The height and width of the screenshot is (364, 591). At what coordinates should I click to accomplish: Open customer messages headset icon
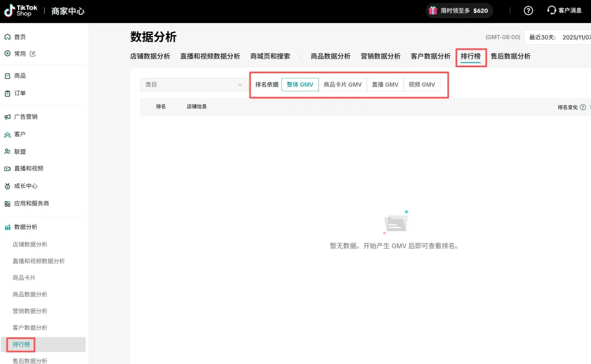tap(552, 10)
